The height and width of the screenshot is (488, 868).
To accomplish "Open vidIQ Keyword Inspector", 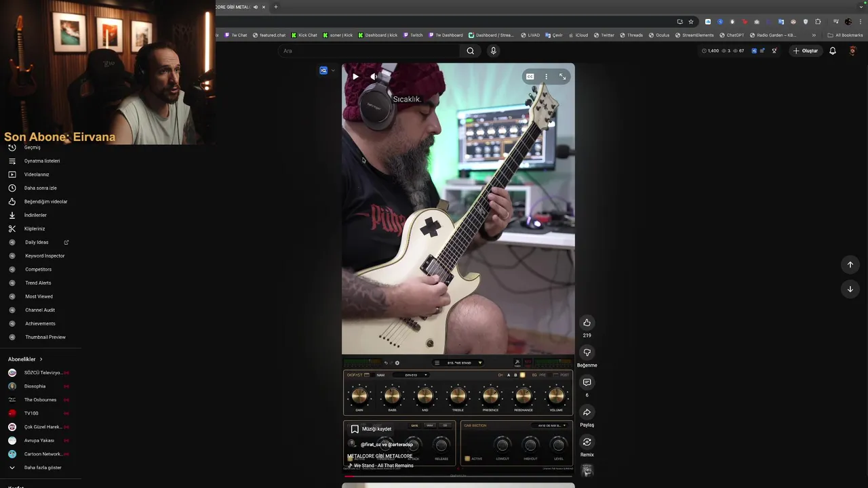I will [41, 256].
